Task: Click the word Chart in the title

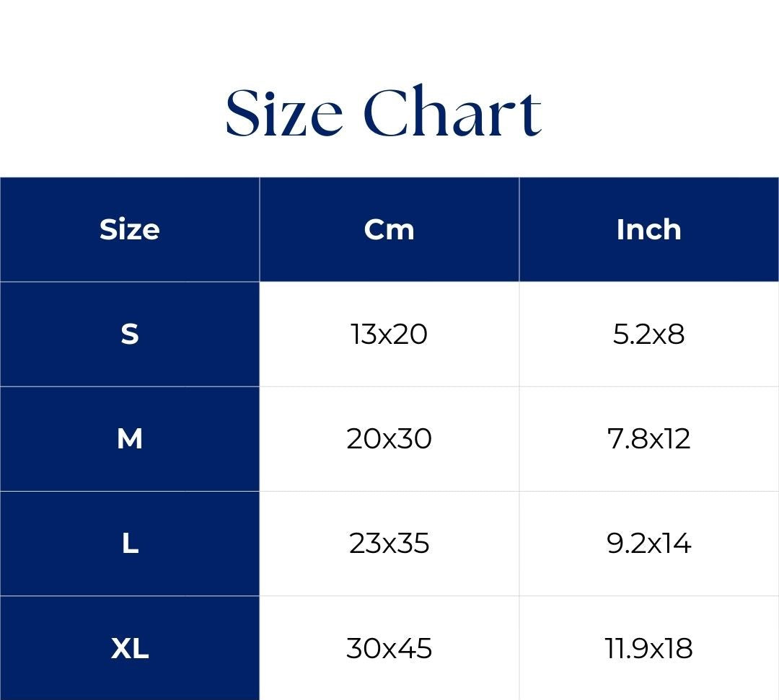Action: coord(452,112)
